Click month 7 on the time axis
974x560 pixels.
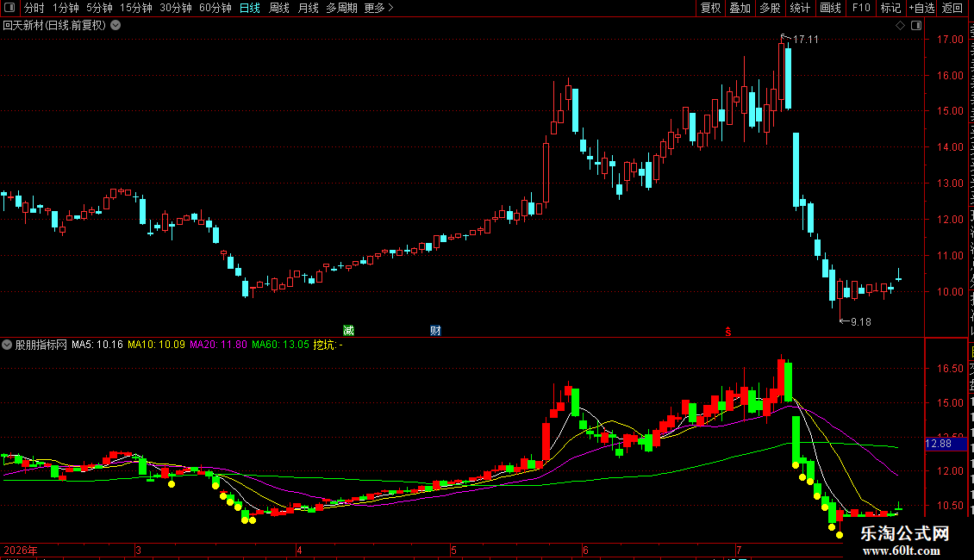tap(740, 550)
